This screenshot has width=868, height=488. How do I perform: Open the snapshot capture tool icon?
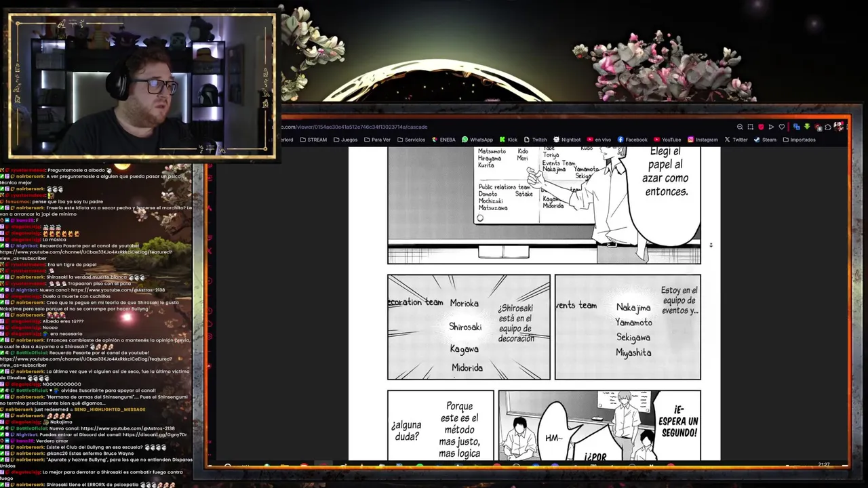751,127
